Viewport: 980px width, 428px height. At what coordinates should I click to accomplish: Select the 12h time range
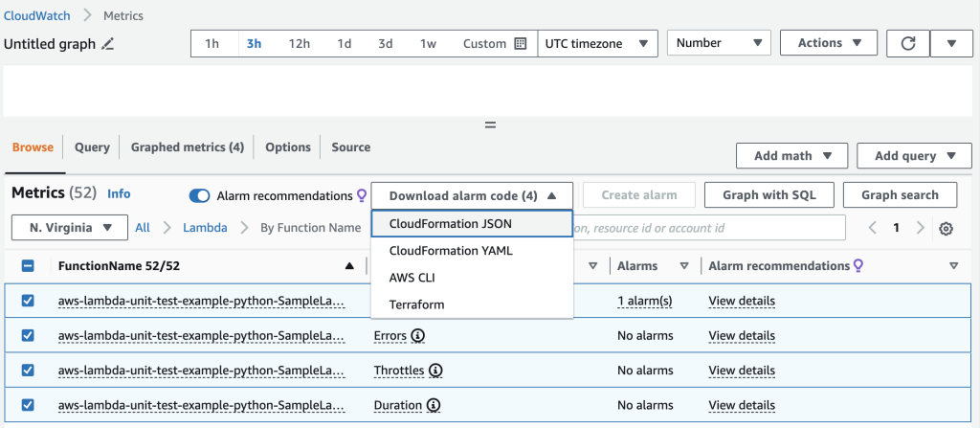tap(299, 44)
